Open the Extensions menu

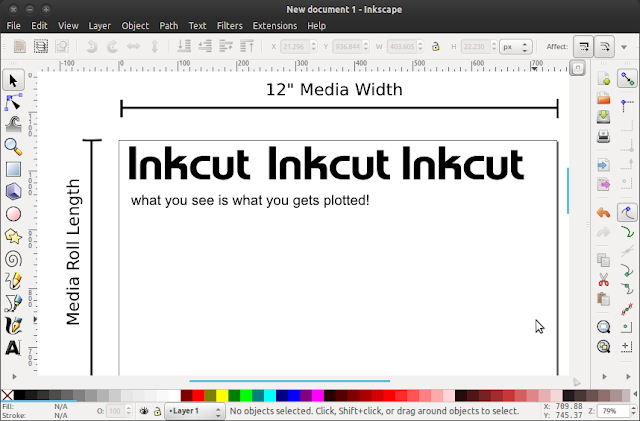click(275, 26)
